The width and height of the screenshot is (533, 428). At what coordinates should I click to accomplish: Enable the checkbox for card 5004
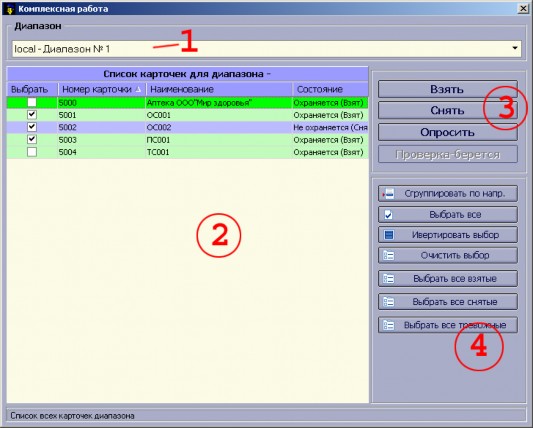coord(32,152)
